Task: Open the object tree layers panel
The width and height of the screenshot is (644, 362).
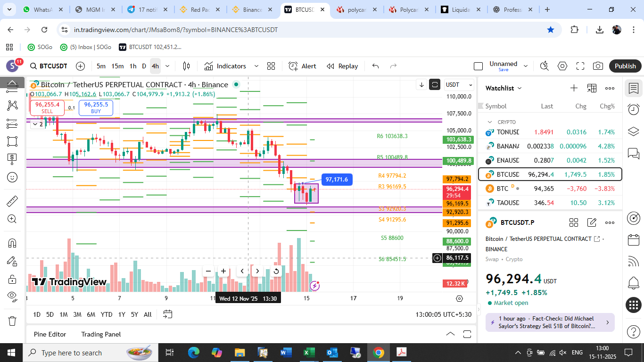Action: [x=634, y=131]
